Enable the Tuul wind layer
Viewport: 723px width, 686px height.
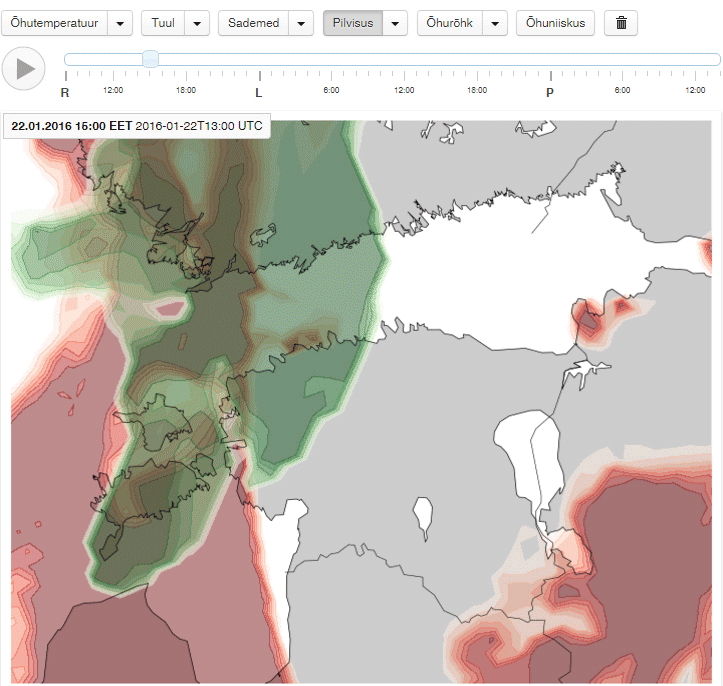(163, 23)
